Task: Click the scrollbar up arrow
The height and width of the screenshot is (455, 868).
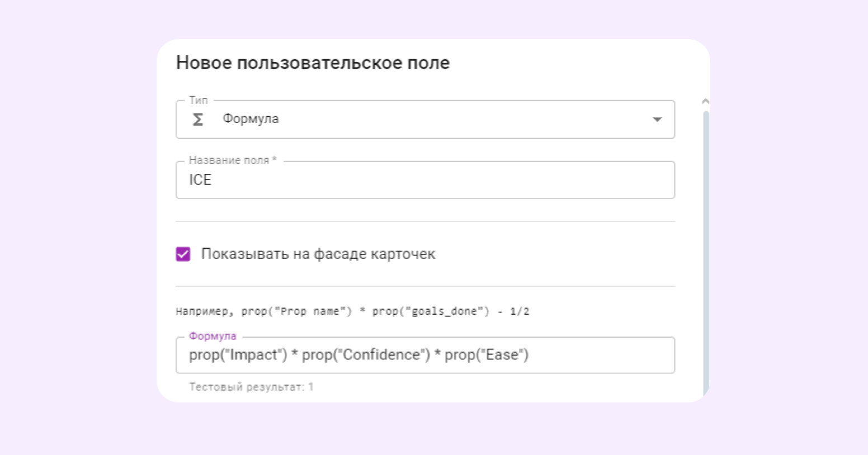Action: tap(705, 101)
